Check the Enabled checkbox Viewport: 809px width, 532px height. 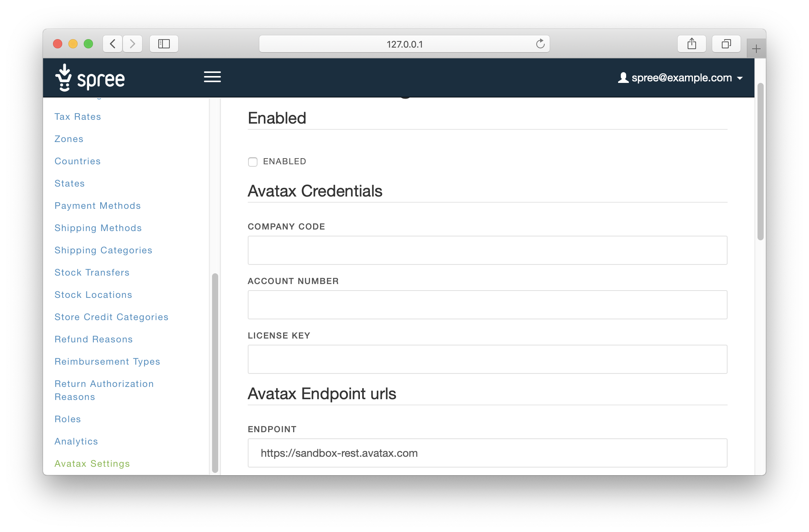pos(253,162)
